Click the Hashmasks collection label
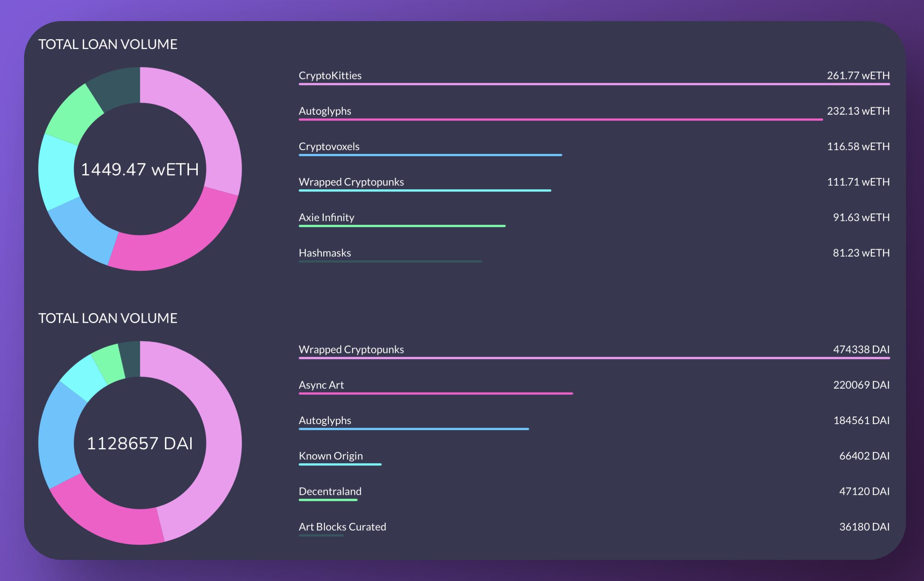The width and height of the screenshot is (924, 581). pos(325,252)
